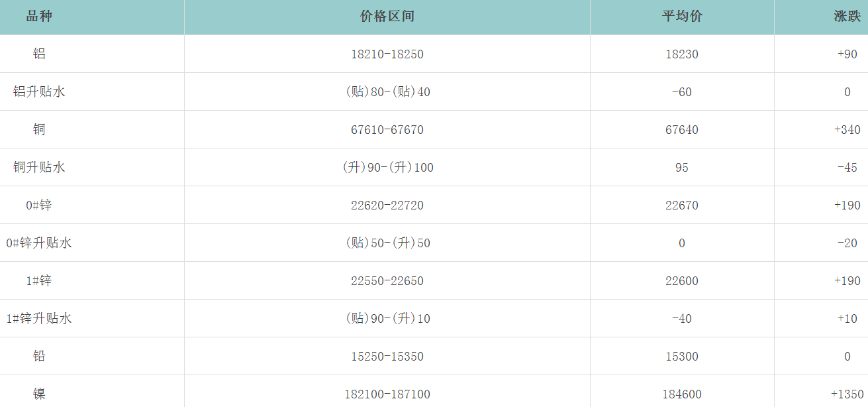This screenshot has height=407, width=868.
Task: Select the -45 change value
Action: click(x=847, y=168)
